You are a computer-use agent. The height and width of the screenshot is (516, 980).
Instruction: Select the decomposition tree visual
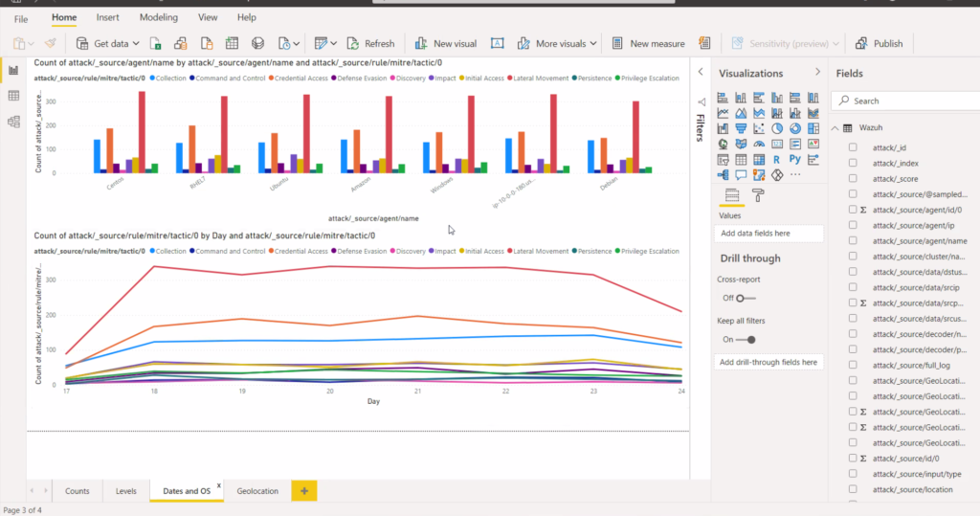(723, 174)
